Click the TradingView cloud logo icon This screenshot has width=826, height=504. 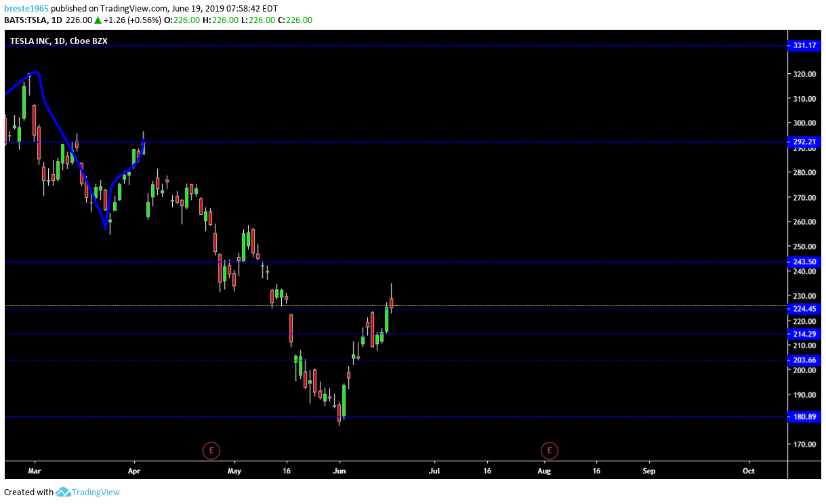click(x=63, y=492)
